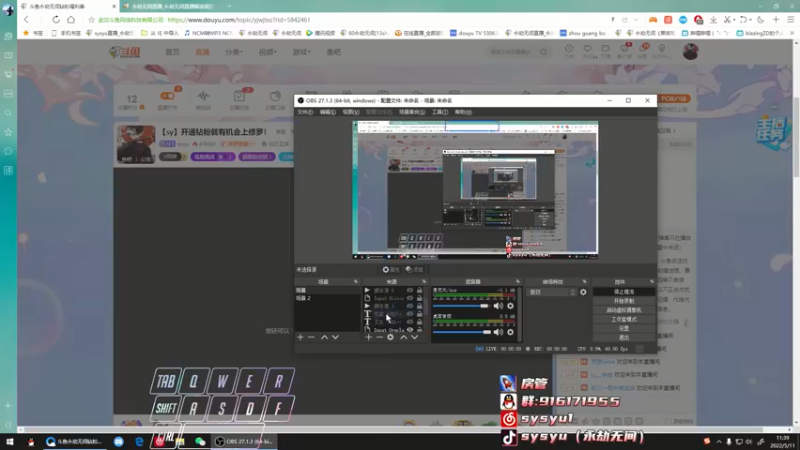Open 滤镜 filters button above sources
The width and height of the screenshot is (800, 450).
click(414, 269)
